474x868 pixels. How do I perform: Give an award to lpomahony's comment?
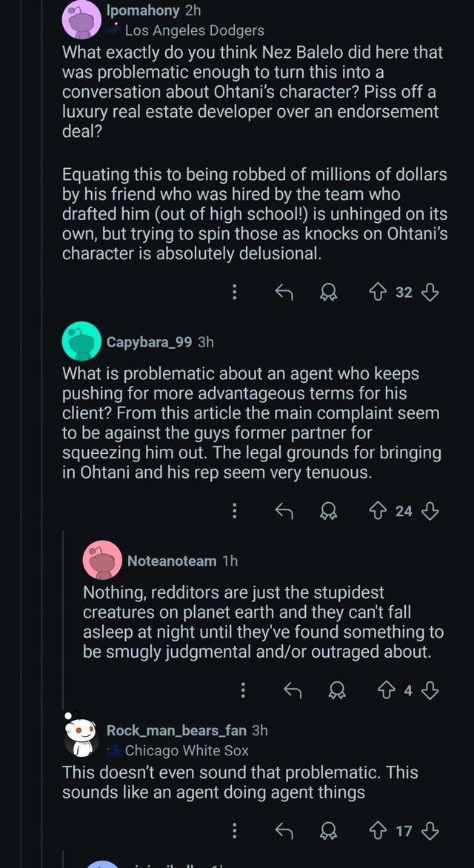coord(328,293)
